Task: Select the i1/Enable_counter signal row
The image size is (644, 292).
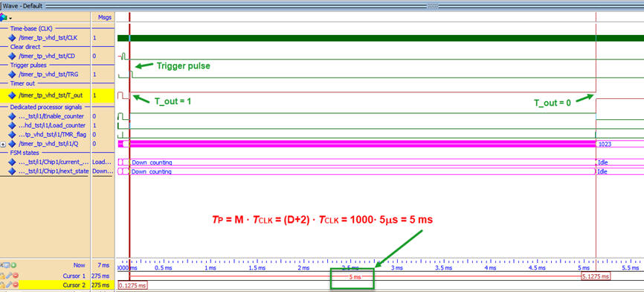Action: [51, 116]
